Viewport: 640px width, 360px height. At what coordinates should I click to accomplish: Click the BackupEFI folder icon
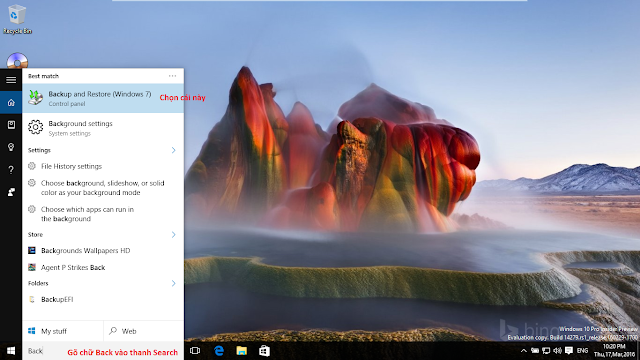point(32,299)
